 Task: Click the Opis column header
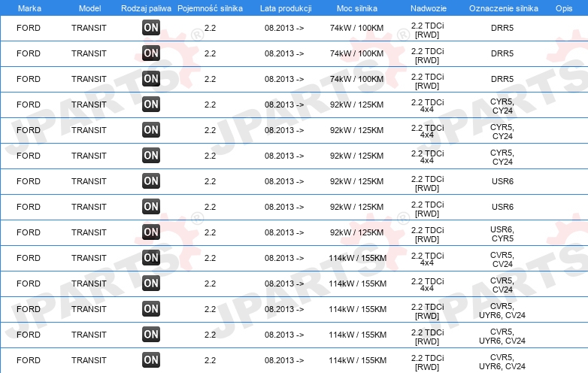564,8
